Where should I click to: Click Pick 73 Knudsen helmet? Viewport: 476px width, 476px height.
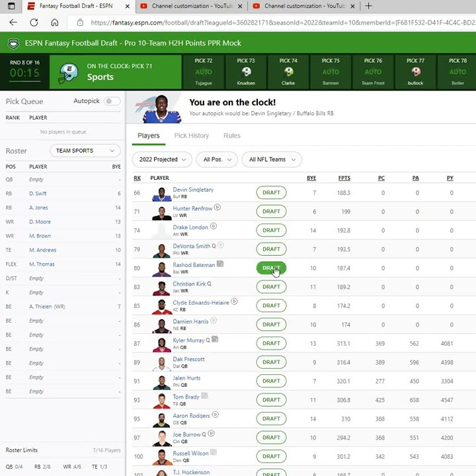(x=246, y=71)
